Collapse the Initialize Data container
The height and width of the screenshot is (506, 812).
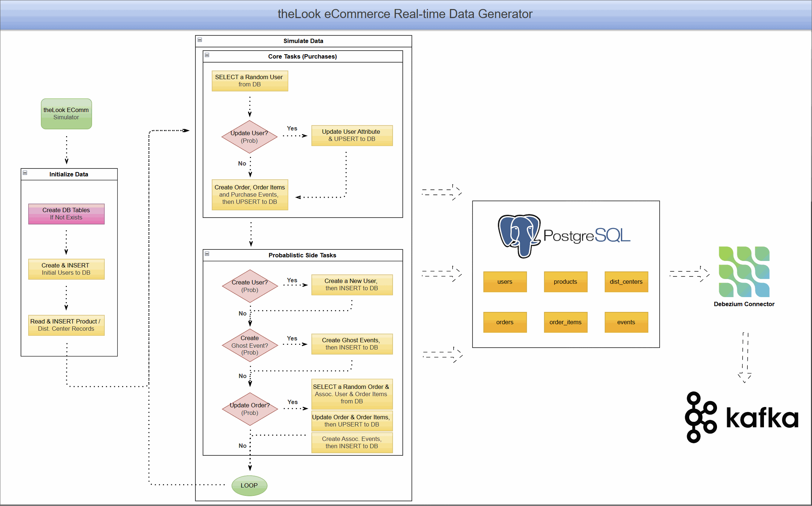(24, 173)
